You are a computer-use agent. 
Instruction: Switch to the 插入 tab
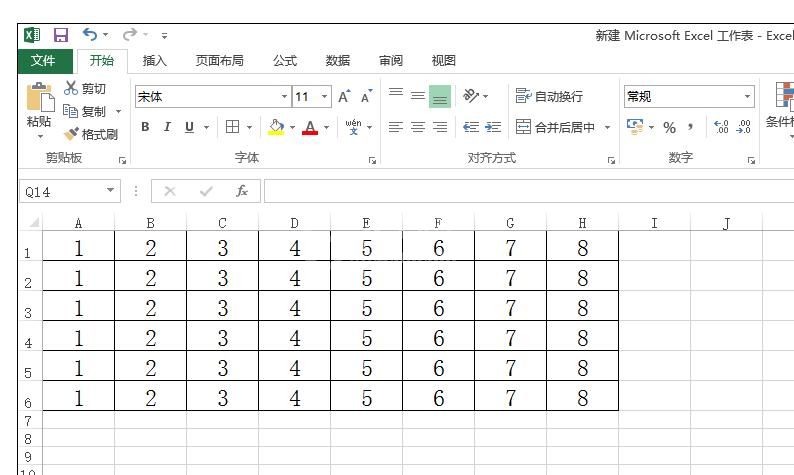(x=154, y=61)
